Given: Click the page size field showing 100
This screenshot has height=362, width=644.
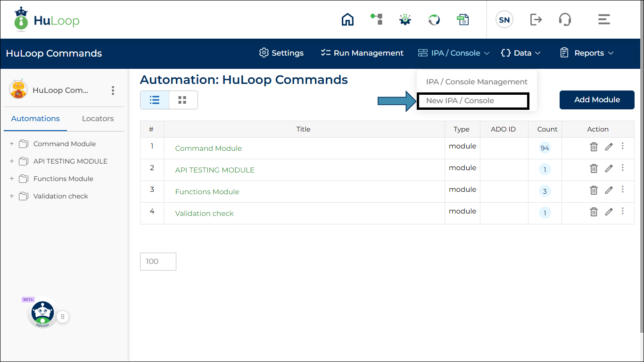Looking at the screenshot, I should point(158,262).
